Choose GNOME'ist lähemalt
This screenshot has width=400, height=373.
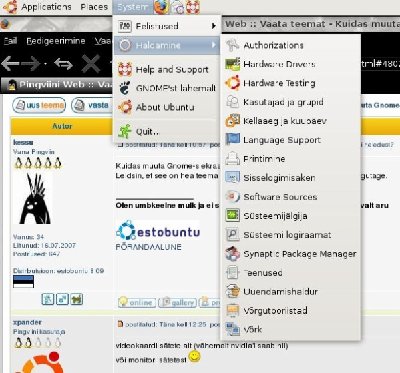tap(167, 88)
